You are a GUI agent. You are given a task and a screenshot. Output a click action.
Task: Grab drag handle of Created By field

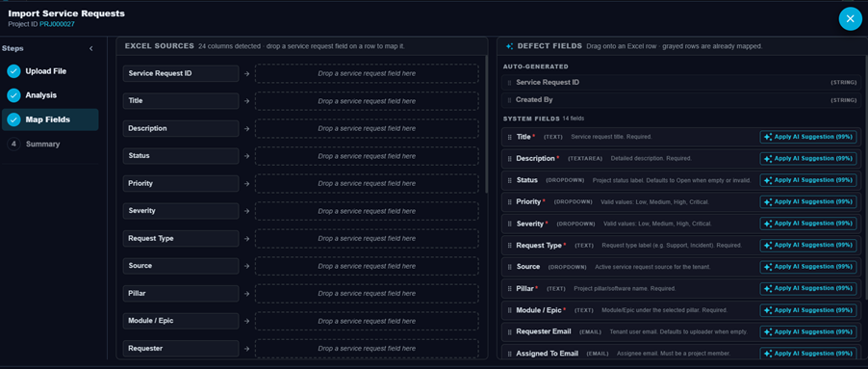pos(509,100)
